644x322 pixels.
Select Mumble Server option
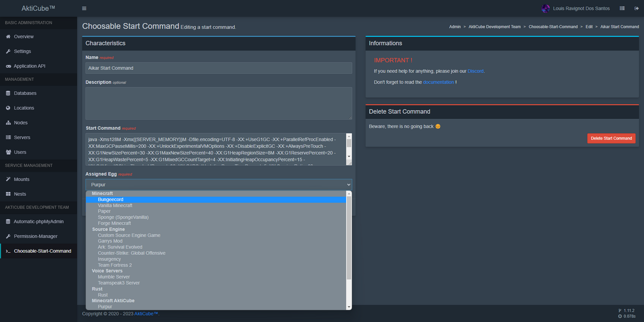click(216, 277)
